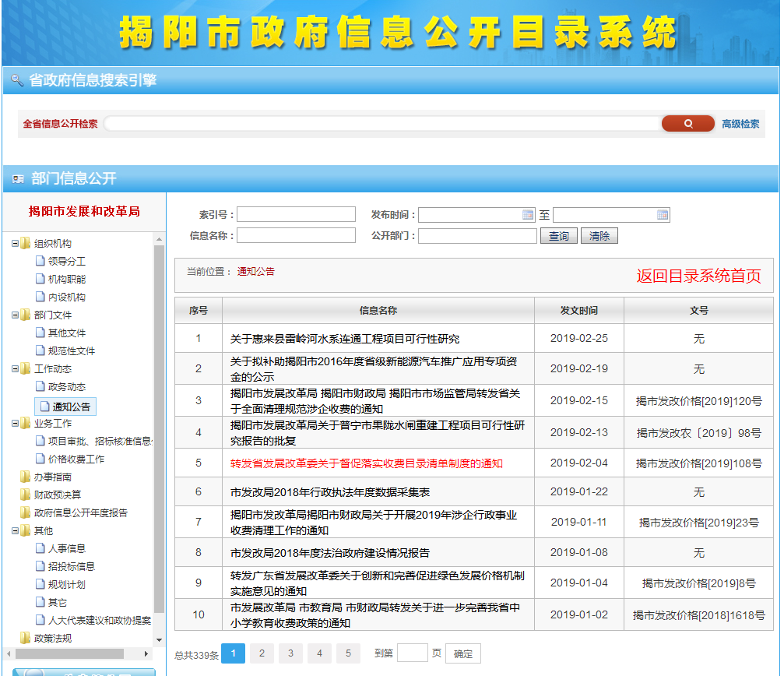
Task: Click the 发文时间 column header
Action: (x=579, y=311)
